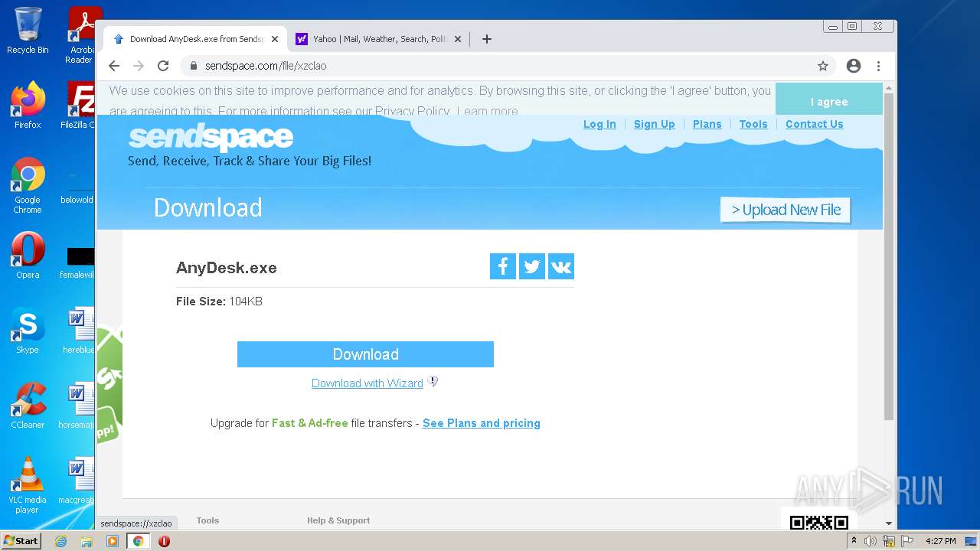Open Windows Media Player from taskbar

click(x=113, y=541)
